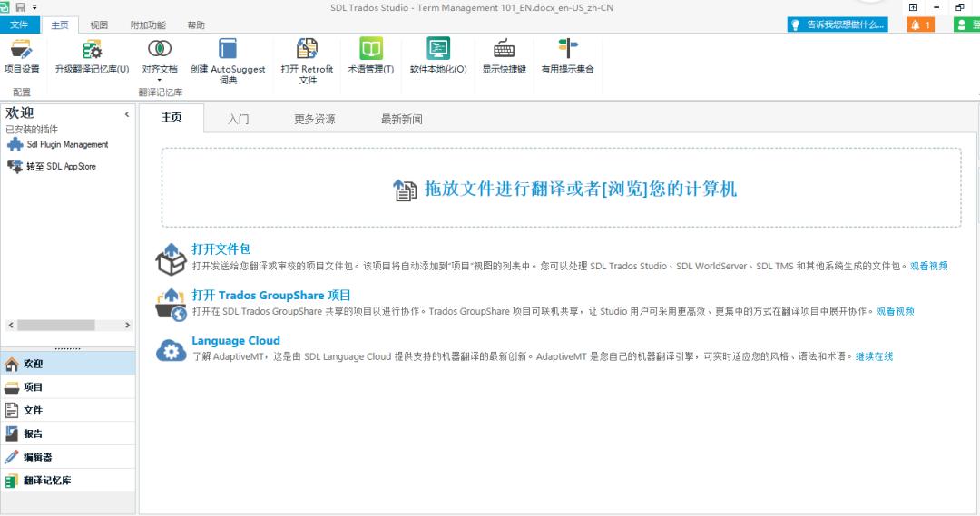Switch to the 附加功能 ribbon tab

point(148,25)
